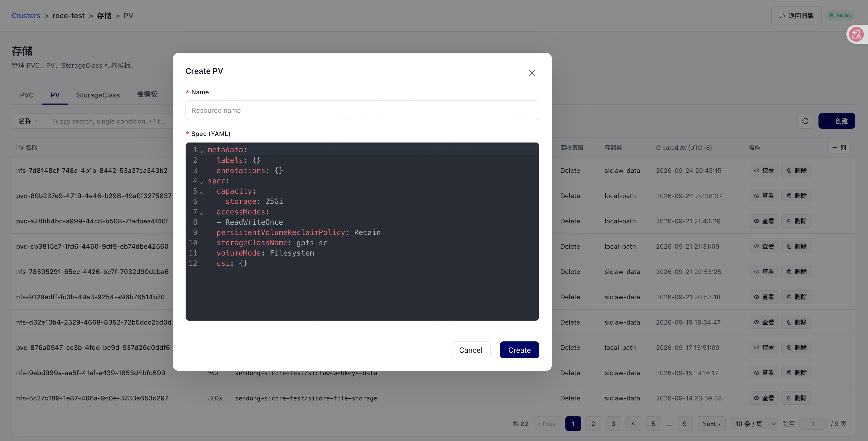Open the 列 column settings button
Screen dimensions: 868x441
click(x=839, y=147)
